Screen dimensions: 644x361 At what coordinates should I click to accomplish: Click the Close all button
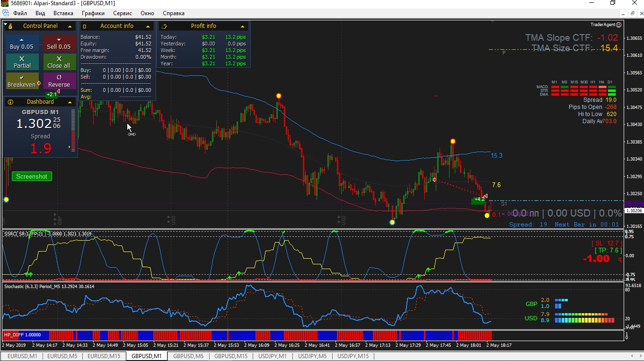coord(59,62)
